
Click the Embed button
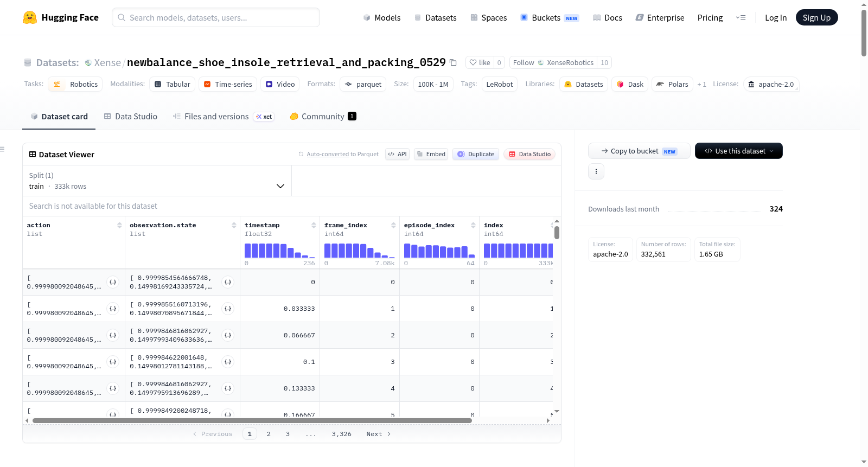pos(431,154)
